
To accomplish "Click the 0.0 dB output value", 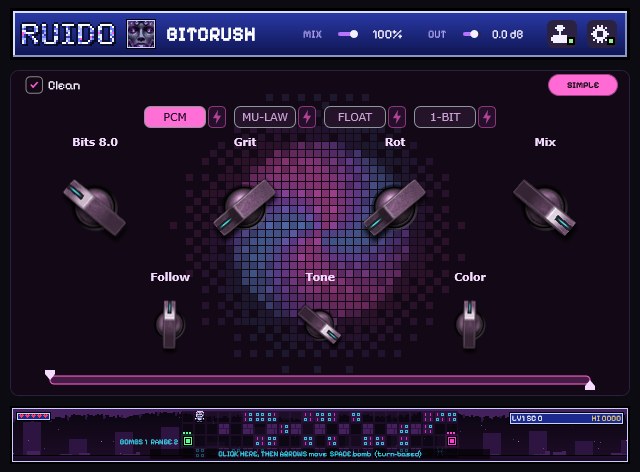I will tap(507, 34).
